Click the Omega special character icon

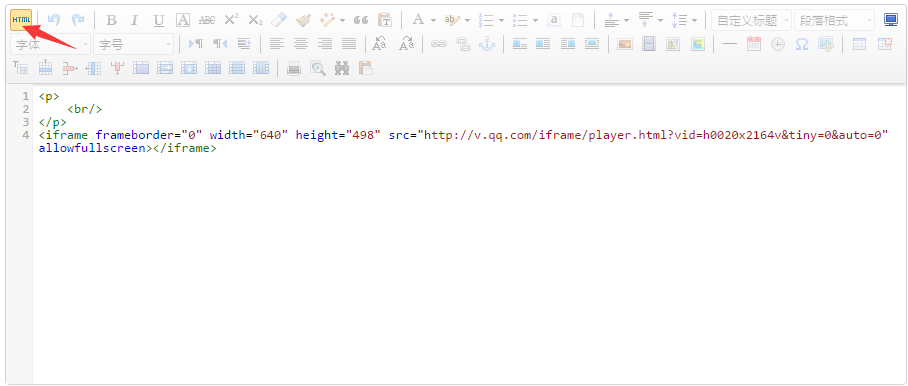click(x=801, y=44)
